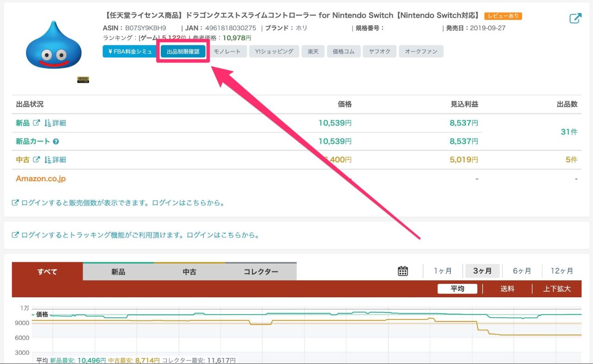Set chart period to 1ヶ月

pyautogui.click(x=442, y=271)
